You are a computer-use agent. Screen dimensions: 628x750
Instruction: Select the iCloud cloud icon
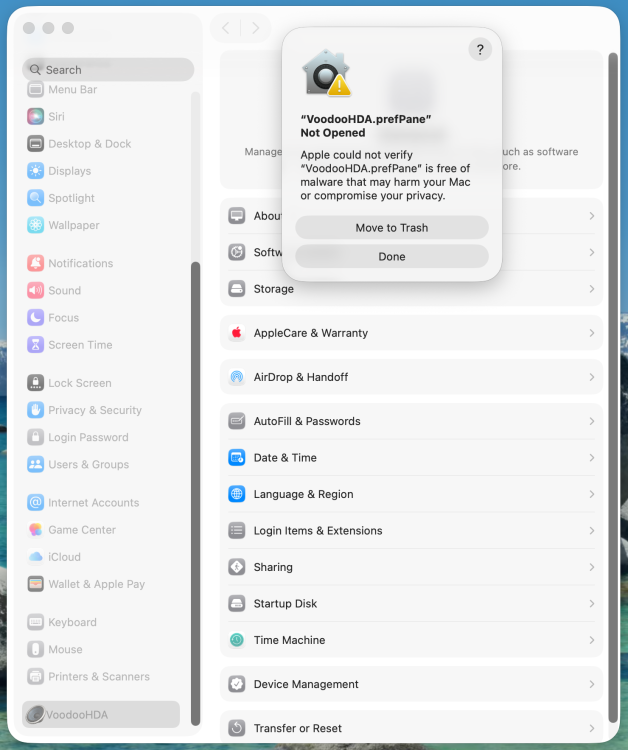coord(35,557)
